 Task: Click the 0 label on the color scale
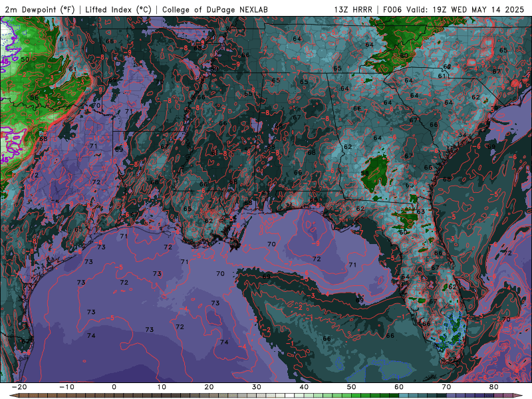[x=114, y=387]
